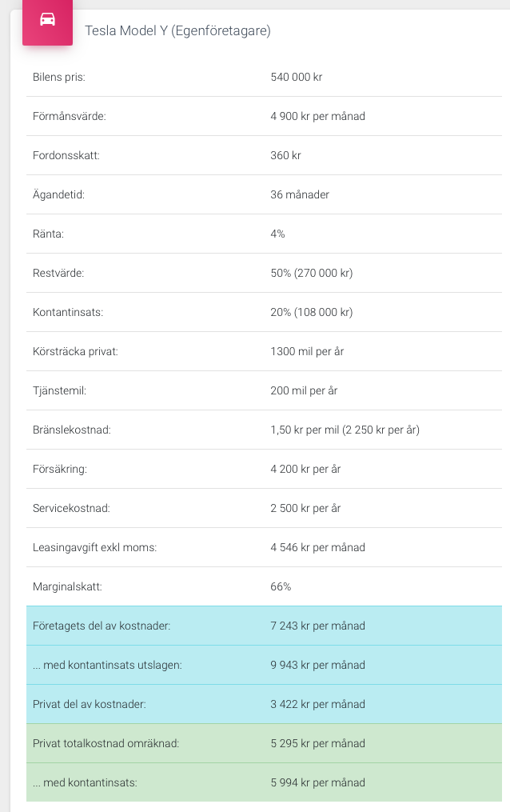This screenshot has height=812, width=510.
Task: Select the Fordonsskatt value 360 kr
Action: 285,156
